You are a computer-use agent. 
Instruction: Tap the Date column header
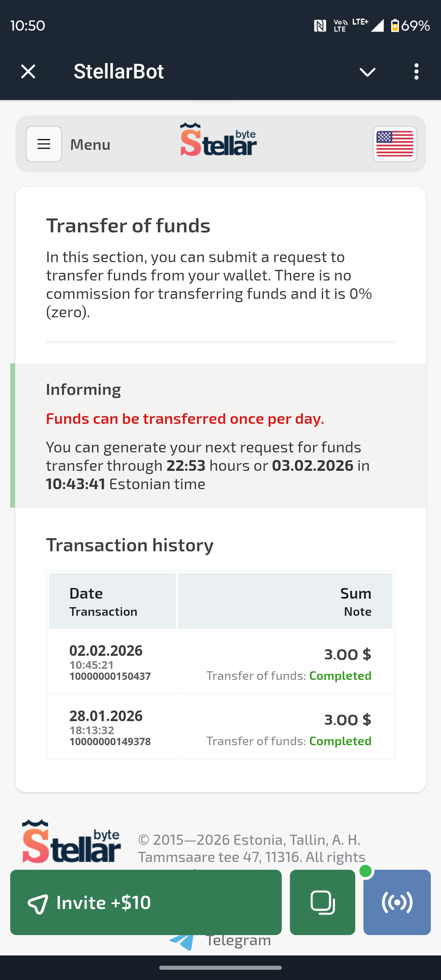click(x=86, y=593)
